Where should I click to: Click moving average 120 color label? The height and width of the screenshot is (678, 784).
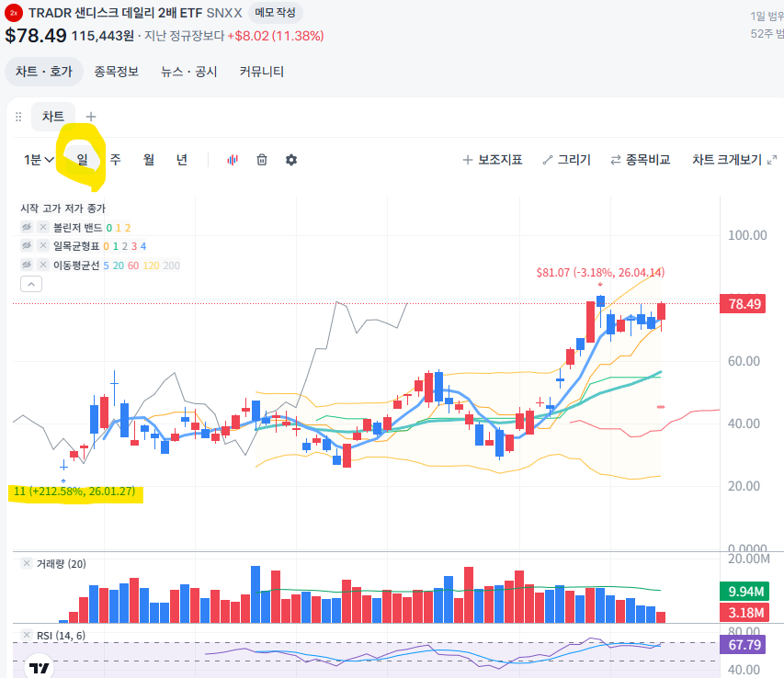[151, 266]
